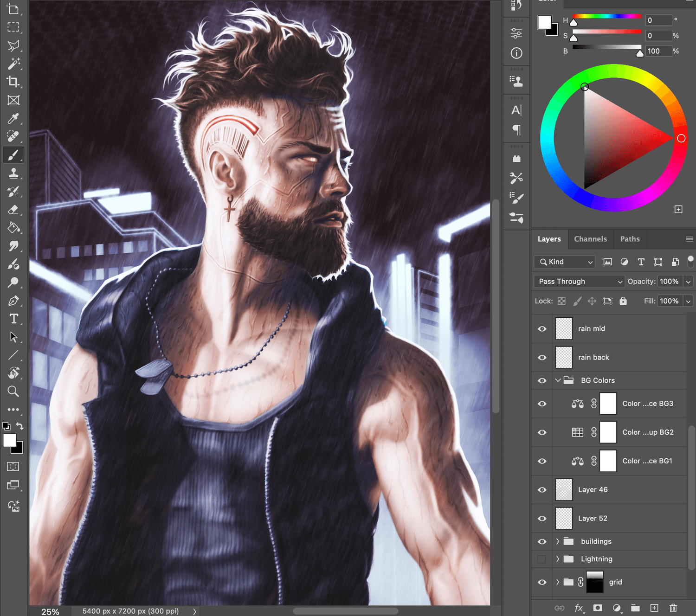Collapse the BG Colors group

tap(558, 380)
